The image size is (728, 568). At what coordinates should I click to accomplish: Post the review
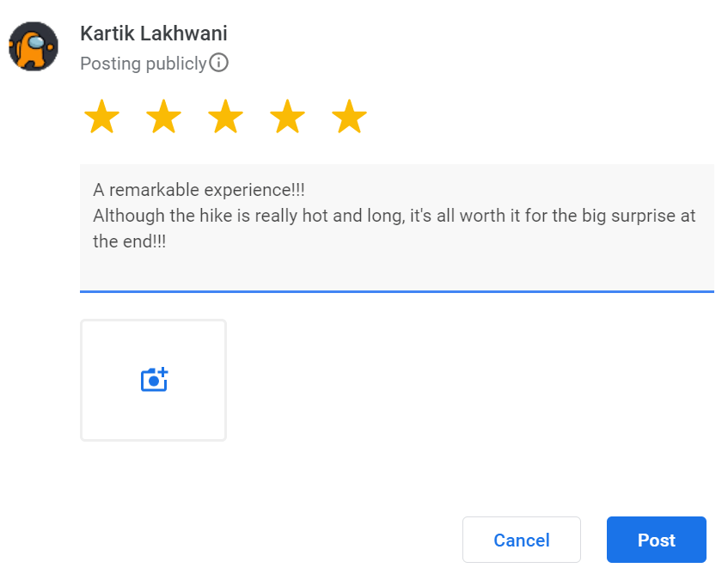(656, 540)
